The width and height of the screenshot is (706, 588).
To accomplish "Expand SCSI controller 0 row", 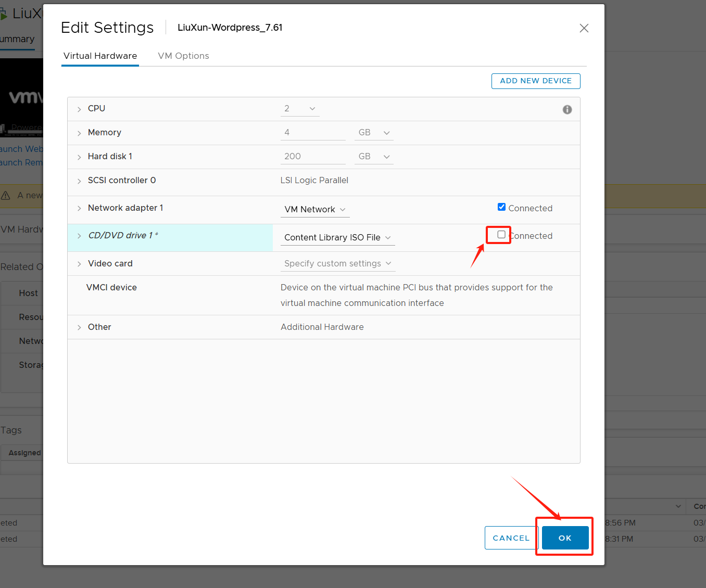I will 79,181.
